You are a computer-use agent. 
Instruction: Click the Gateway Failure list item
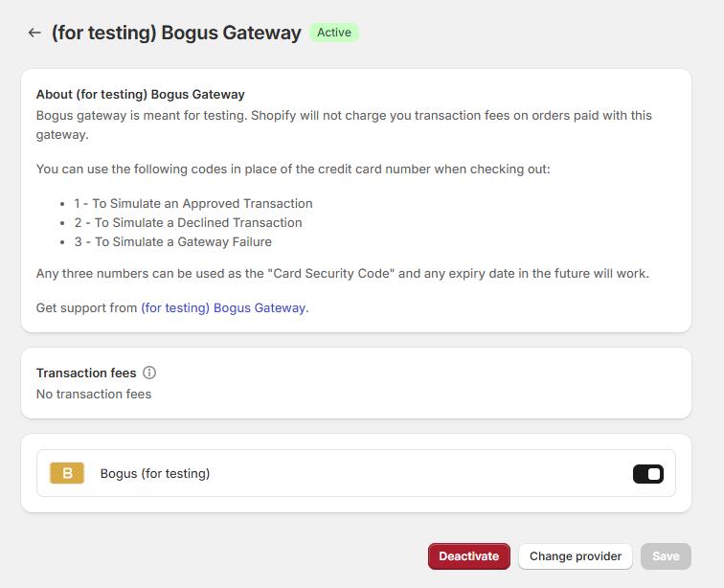172,241
